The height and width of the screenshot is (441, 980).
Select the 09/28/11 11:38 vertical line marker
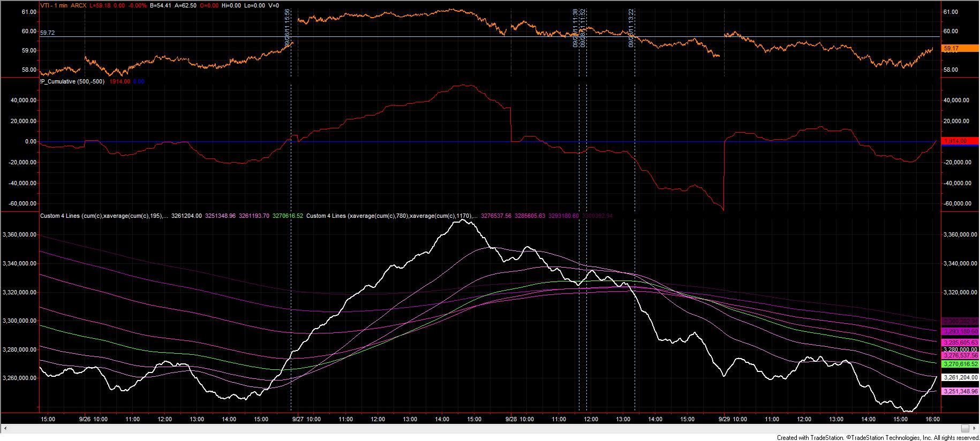coord(576,28)
